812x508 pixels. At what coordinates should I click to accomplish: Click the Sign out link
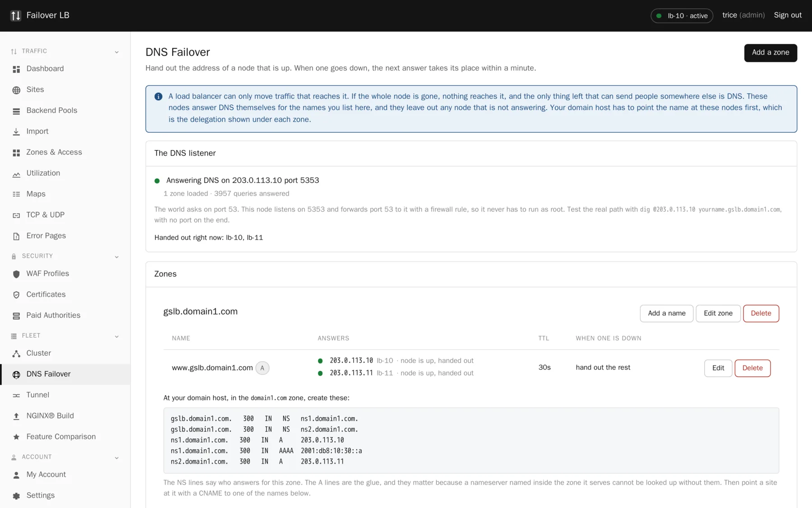pos(788,15)
